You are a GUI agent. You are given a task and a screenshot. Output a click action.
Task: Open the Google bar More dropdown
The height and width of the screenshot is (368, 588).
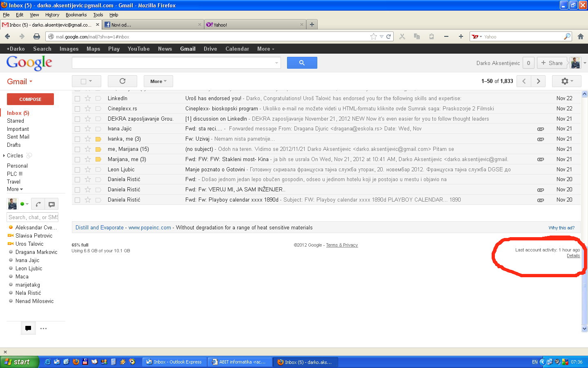(265, 49)
